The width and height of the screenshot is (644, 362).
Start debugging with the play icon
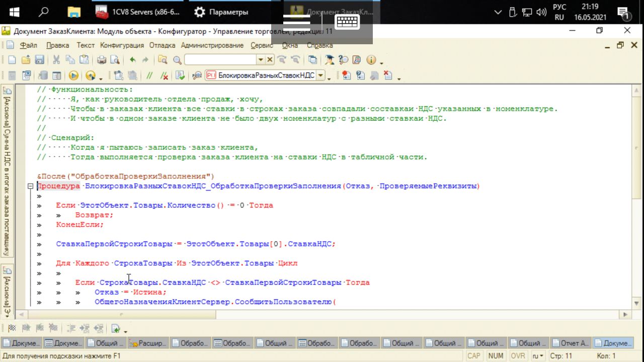click(73, 75)
